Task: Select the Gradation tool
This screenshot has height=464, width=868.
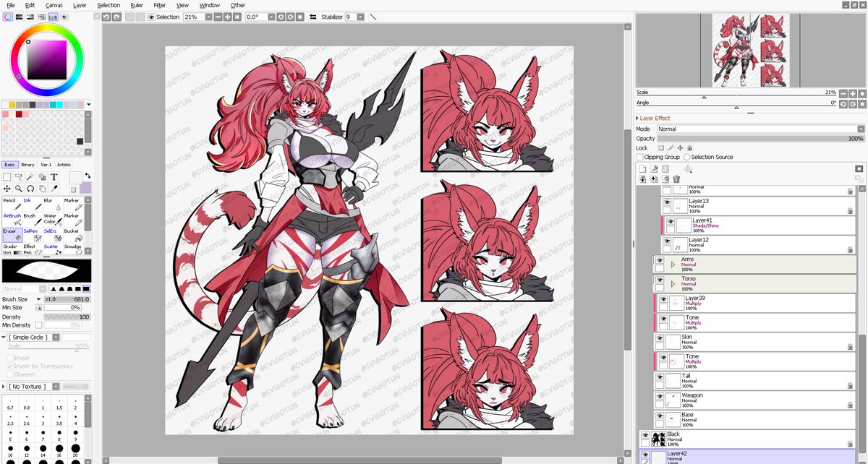Action: tap(11, 250)
